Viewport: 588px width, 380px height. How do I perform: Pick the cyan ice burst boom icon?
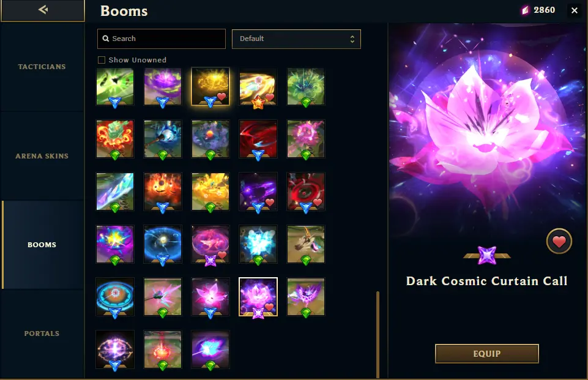pyautogui.click(x=258, y=244)
